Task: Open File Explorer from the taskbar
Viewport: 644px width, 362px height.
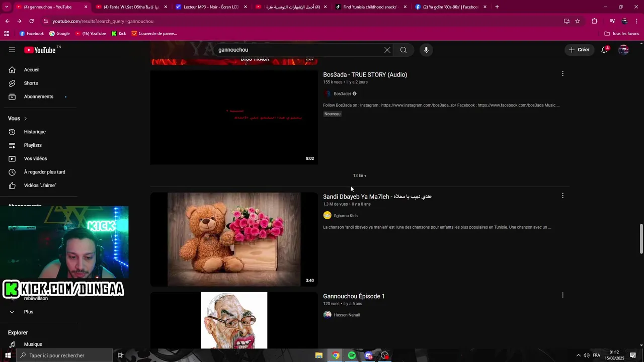Action: point(319,355)
